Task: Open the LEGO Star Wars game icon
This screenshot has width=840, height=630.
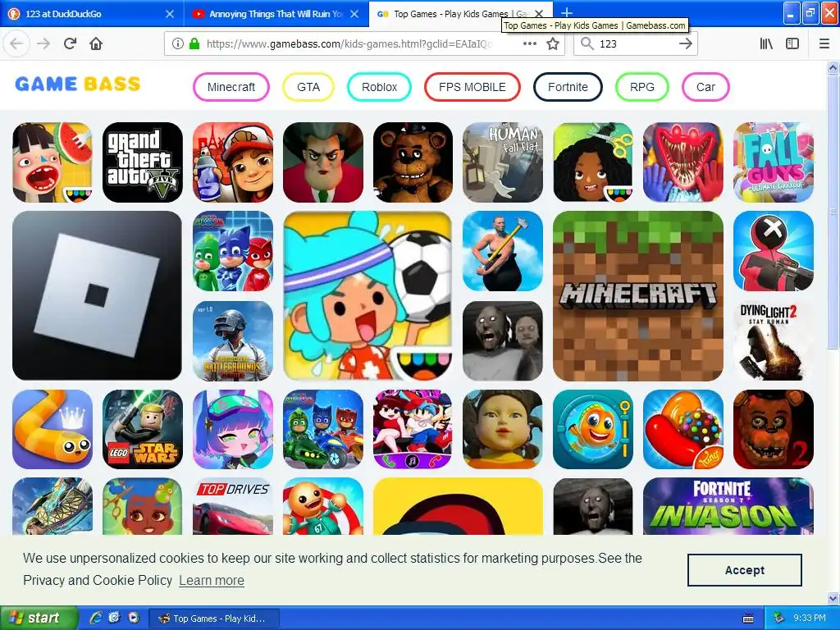Action: point(143,429)
